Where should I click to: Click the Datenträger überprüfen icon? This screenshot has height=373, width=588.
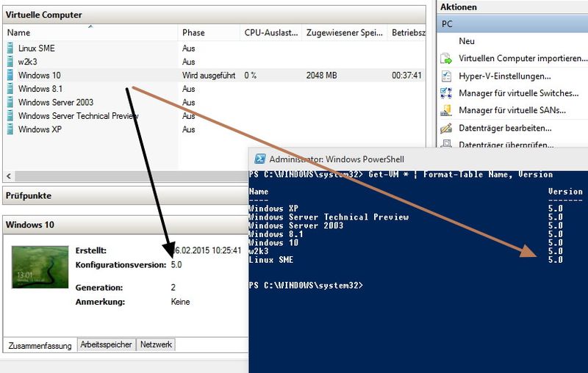(446, 143)
